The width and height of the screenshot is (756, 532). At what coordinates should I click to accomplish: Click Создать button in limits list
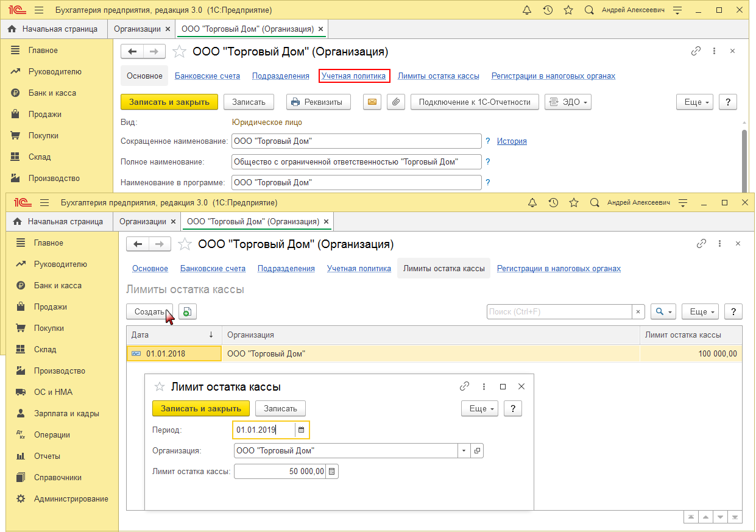click(149, 311)
